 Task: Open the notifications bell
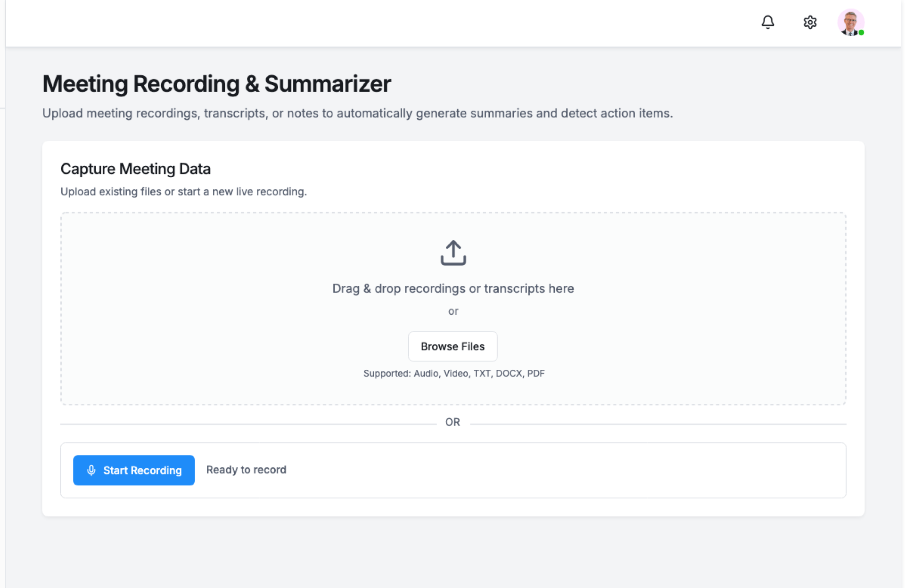pos(767,22)
